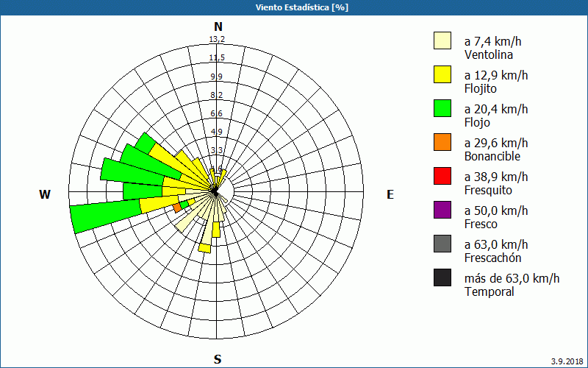This screenshot has width=588, height=368.
Task: Click the orange Bonancible legend swatch
Action: (442, 142)
